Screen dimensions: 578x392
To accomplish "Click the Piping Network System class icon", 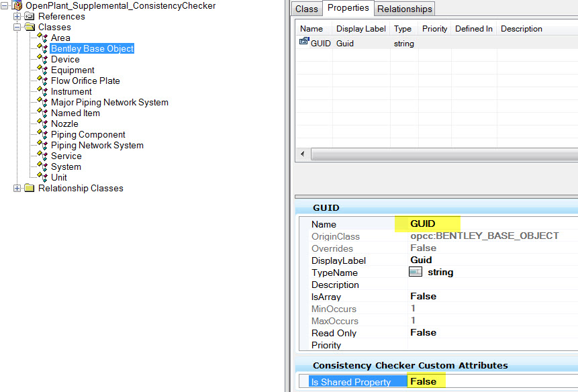I will pyautogui.click(x=42, y=145).
